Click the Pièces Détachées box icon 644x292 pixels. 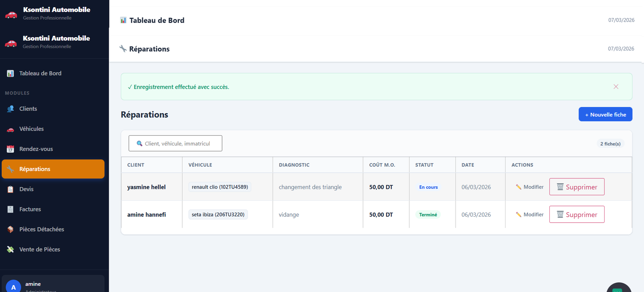click(x=10, y=230)
